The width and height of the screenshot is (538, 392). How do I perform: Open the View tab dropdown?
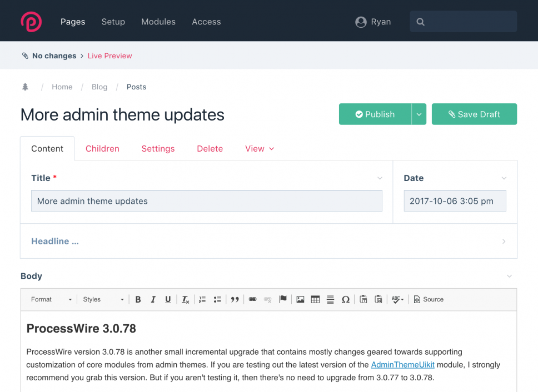click(x=260, y=149)
